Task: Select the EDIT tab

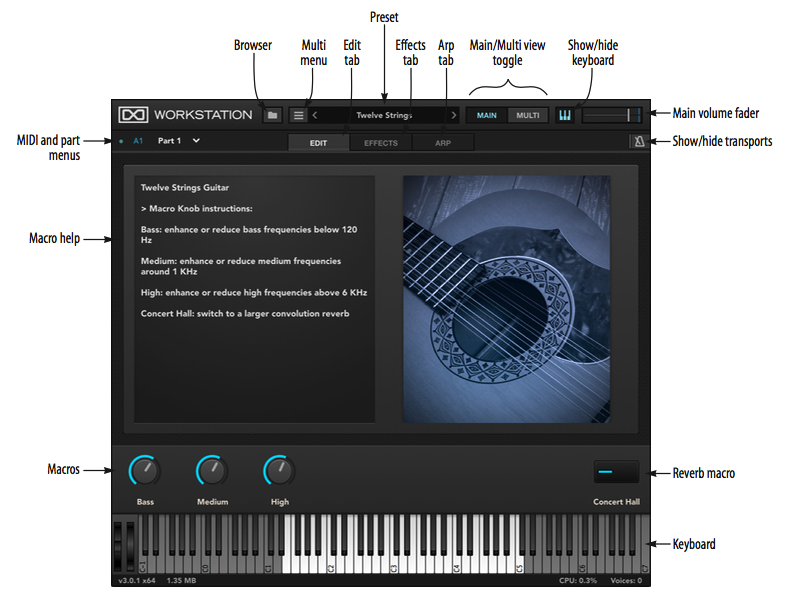Action: tap(319, 143)
